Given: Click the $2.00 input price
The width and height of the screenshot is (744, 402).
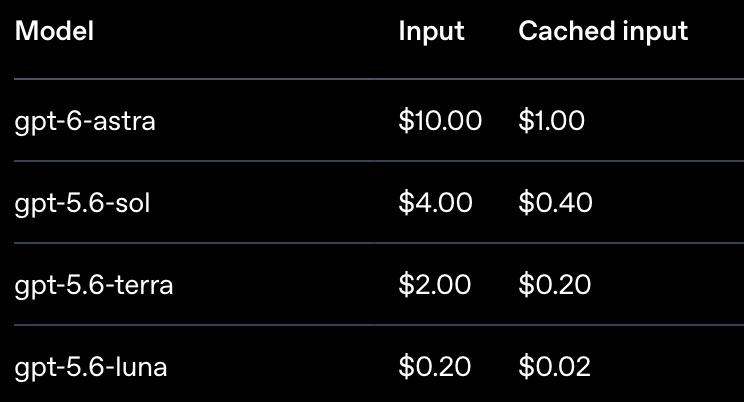Looking at the screenshot, I should coord(435,285).
